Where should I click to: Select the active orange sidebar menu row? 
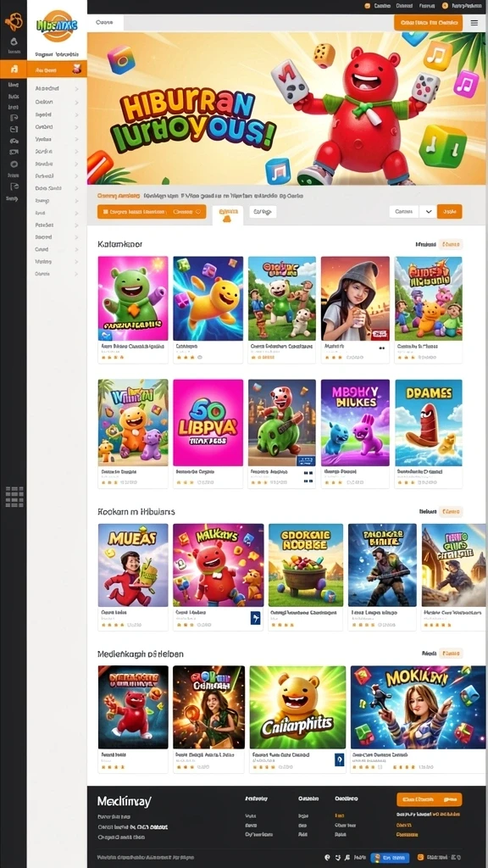57,70
